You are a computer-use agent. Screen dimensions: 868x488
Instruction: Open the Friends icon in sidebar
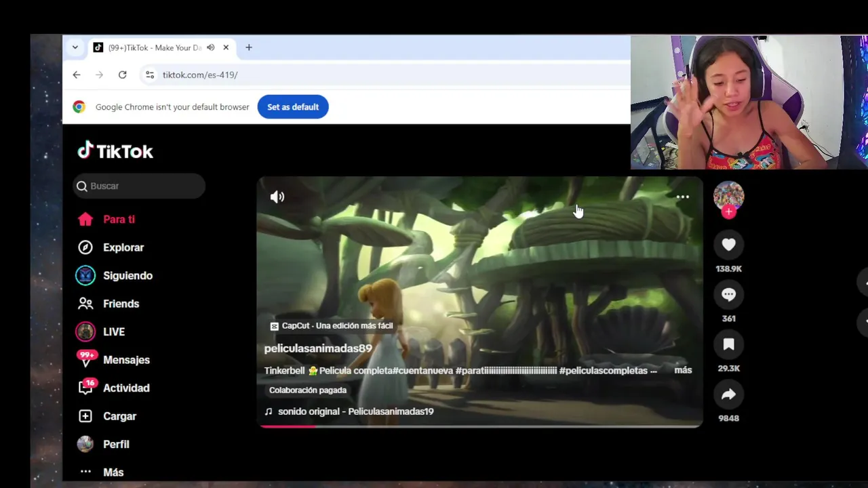tap(85, 304)
